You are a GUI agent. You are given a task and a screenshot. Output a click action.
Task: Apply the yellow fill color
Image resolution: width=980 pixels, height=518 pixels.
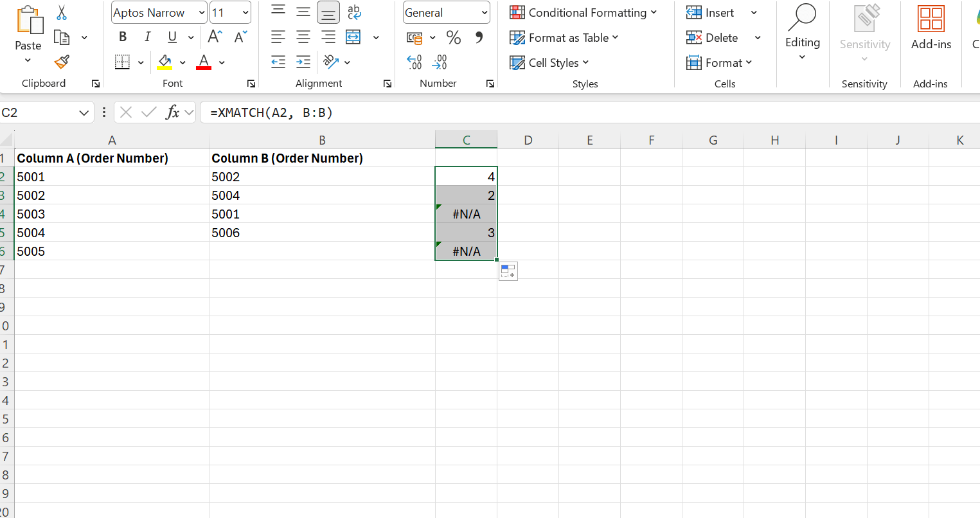165,62
